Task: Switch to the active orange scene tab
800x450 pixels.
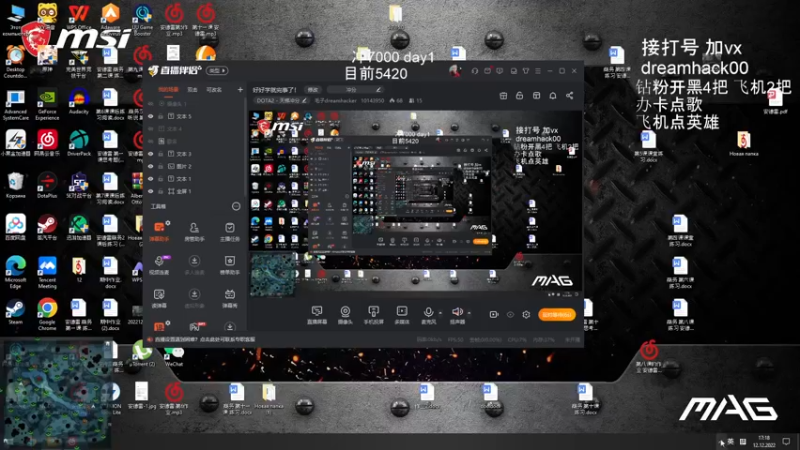Action: [168, 90]
